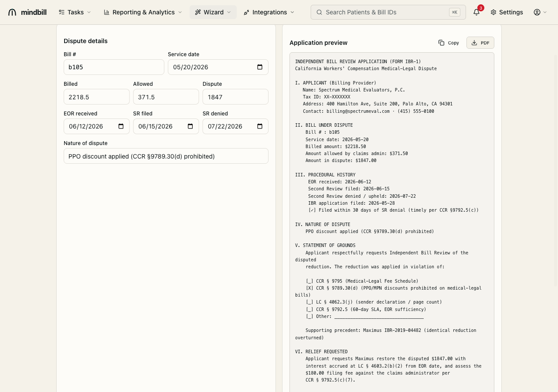
Task: Click the SR denied date field
Action: point(235,126)
